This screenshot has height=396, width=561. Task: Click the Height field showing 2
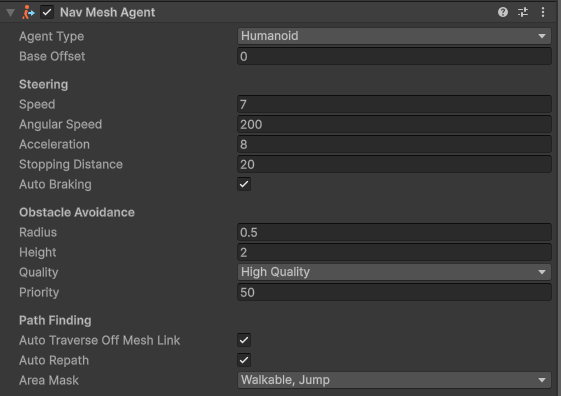(x=394, y=253)
